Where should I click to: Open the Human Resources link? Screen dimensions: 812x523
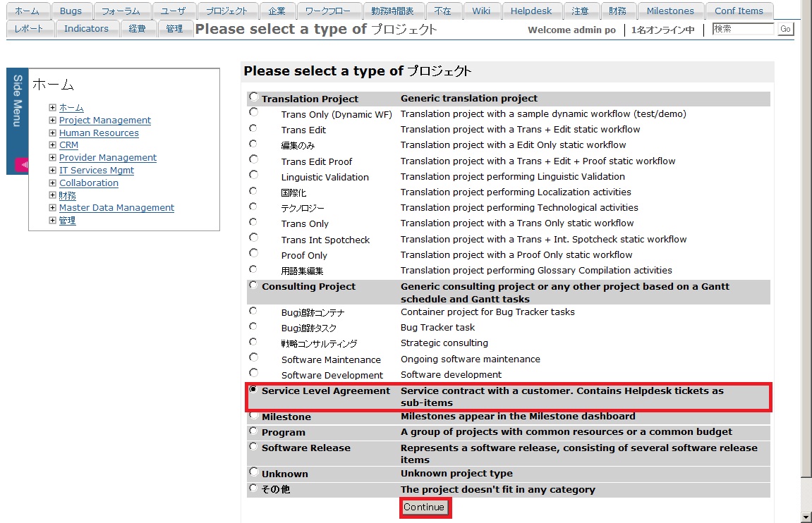pos(99,133)
